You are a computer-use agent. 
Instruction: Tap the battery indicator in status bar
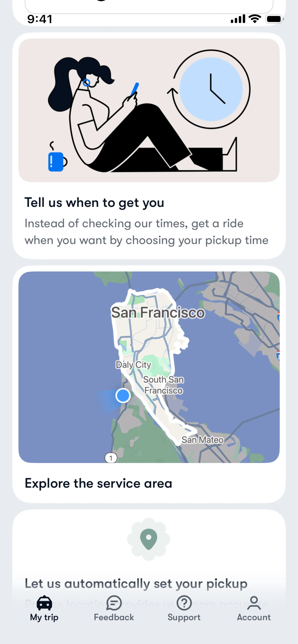[x=274, y=19]
